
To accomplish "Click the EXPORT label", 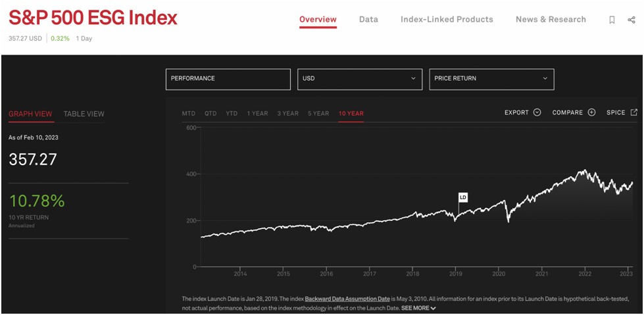I will point(516,112).
